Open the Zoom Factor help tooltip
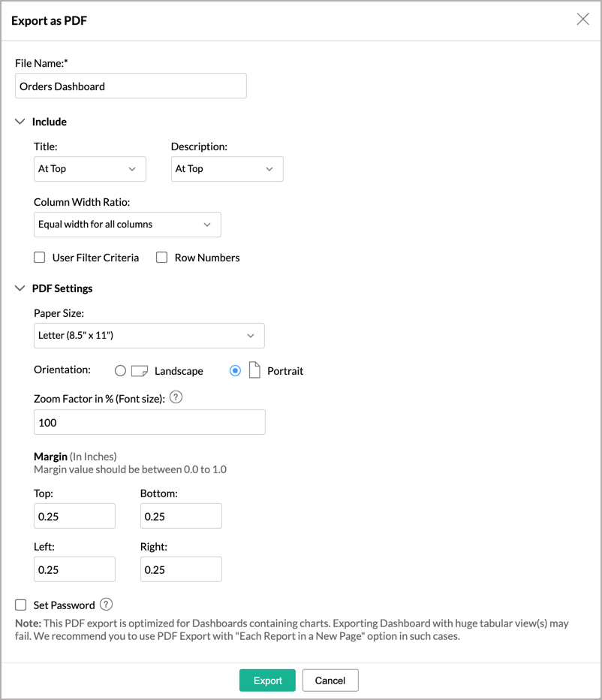 click(x=176, y=397)
